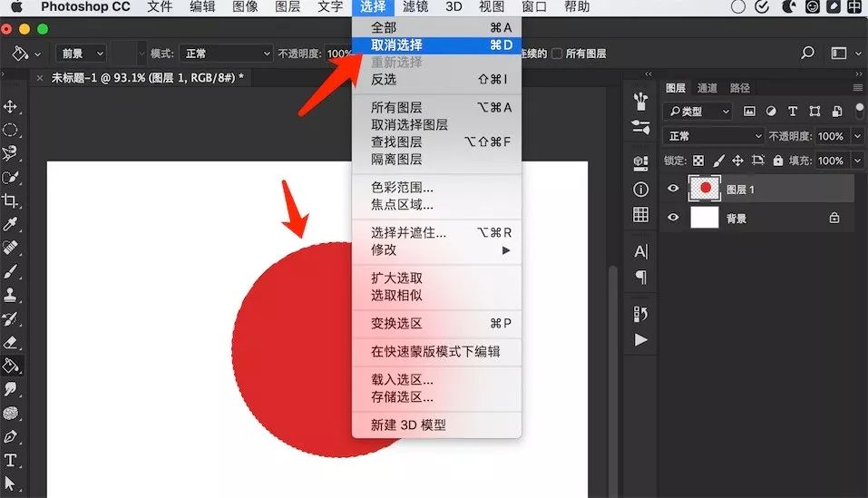Toggle lock all padlock icon
Screen dimensions: 868x498
[x=778, y=161]
